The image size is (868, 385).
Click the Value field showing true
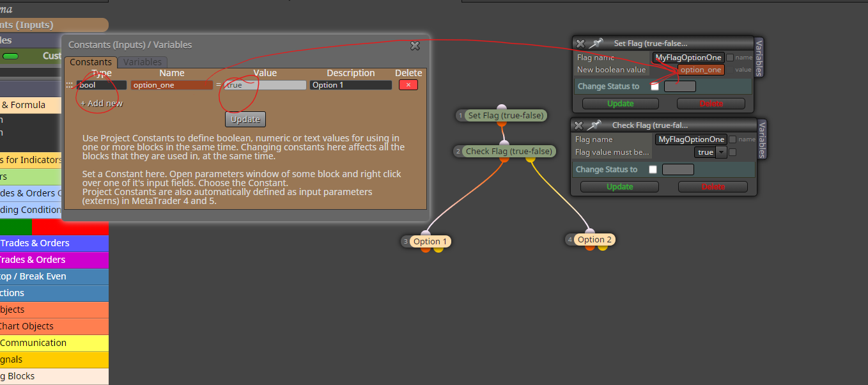pyautogui.click(x=265, y=85)
